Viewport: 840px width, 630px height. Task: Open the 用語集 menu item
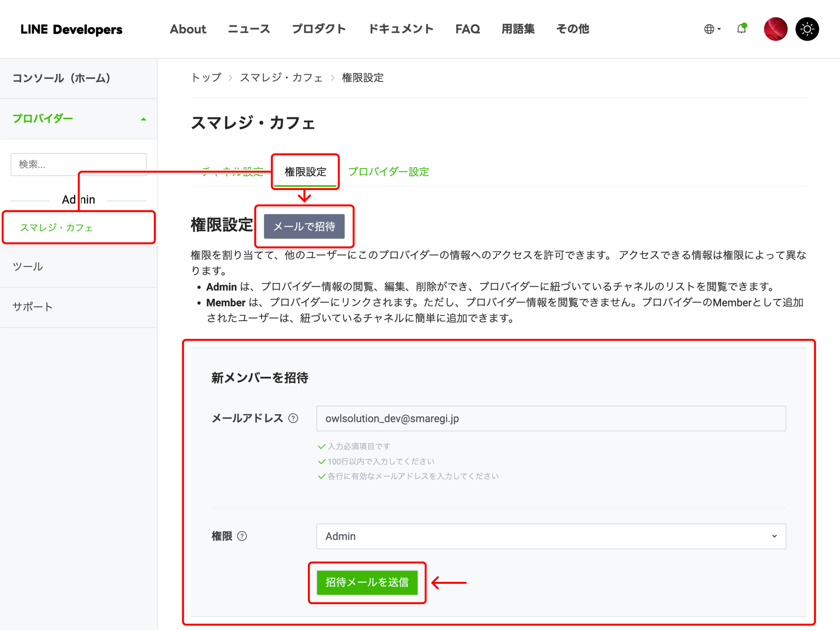click(518, 29)
